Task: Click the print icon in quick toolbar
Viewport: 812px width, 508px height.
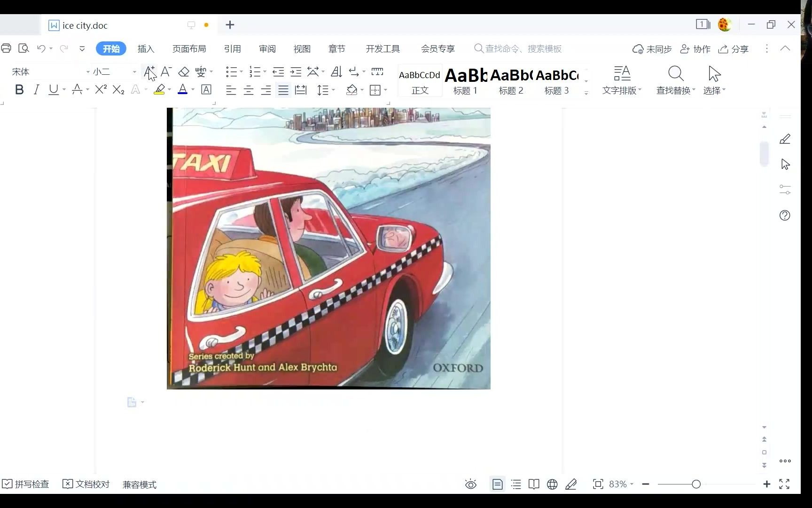Action: (6, 48)
